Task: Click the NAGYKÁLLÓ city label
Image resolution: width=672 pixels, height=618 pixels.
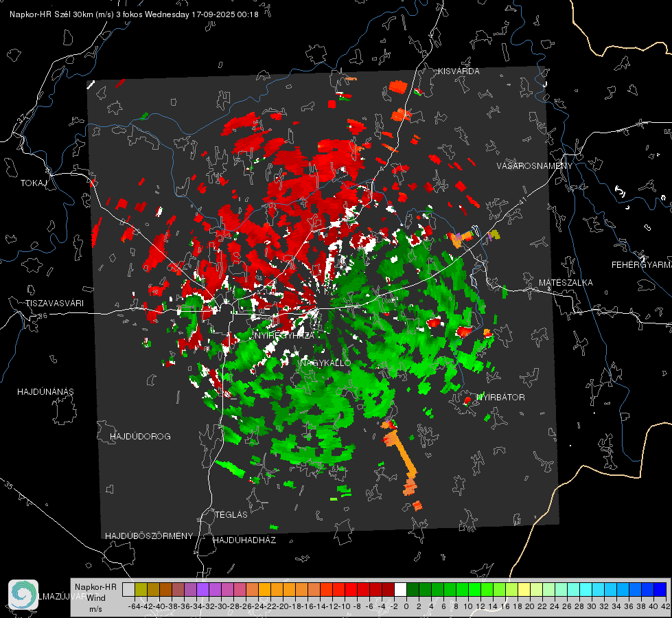Action: 326,363
